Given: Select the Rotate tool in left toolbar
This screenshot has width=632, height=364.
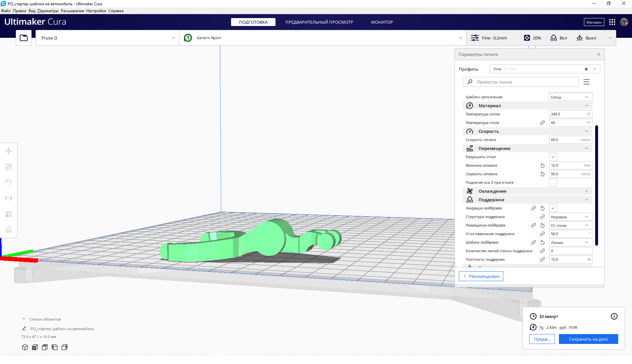Looking at the screenshot, I should (x=9, y=182).
